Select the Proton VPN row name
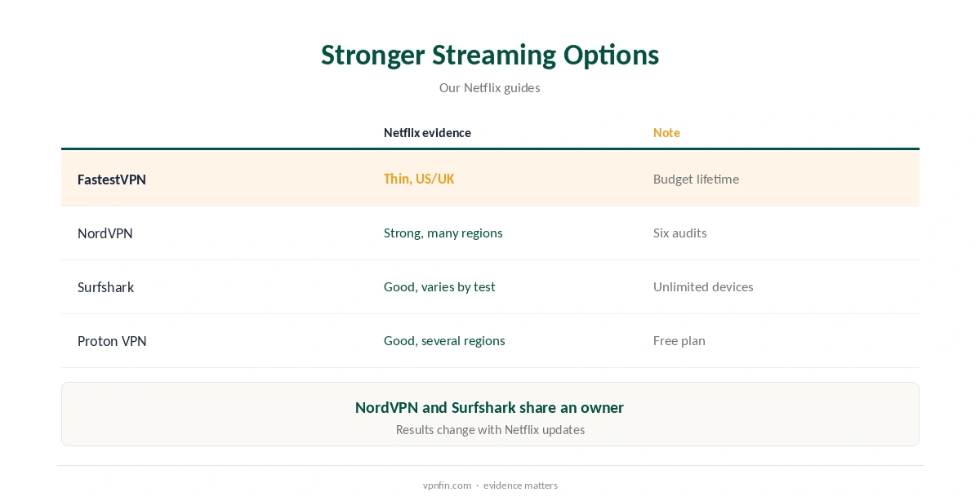 (112, 341)
